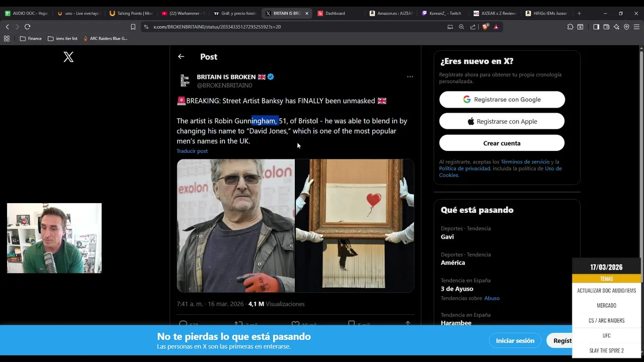Screen dimensions: 644x362
Task: Click the webcam overlay video
Action: 54,238
